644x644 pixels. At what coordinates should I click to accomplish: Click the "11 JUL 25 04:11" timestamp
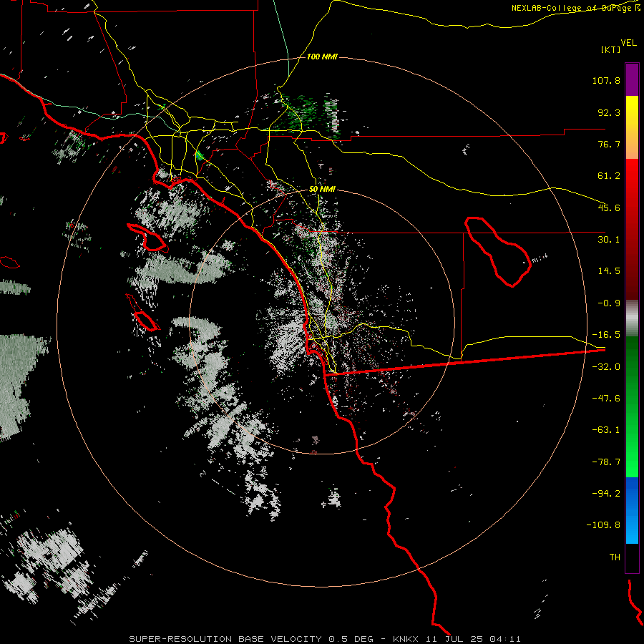click(472, 639)
